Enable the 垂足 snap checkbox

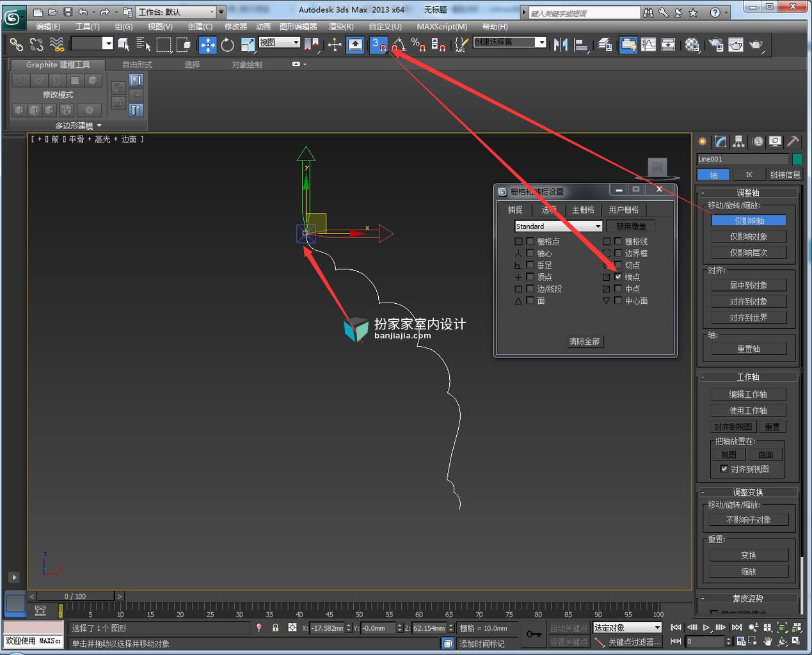point(530,265)
